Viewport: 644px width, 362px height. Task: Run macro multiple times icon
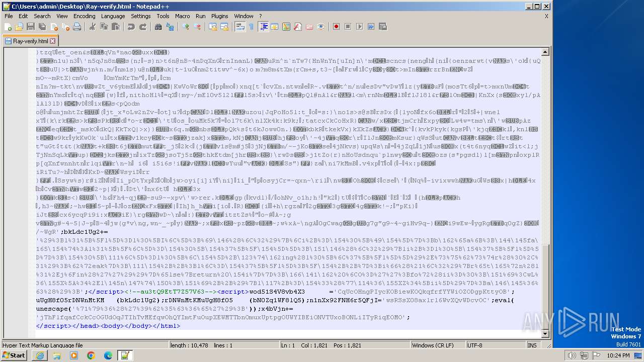[371, 27]
